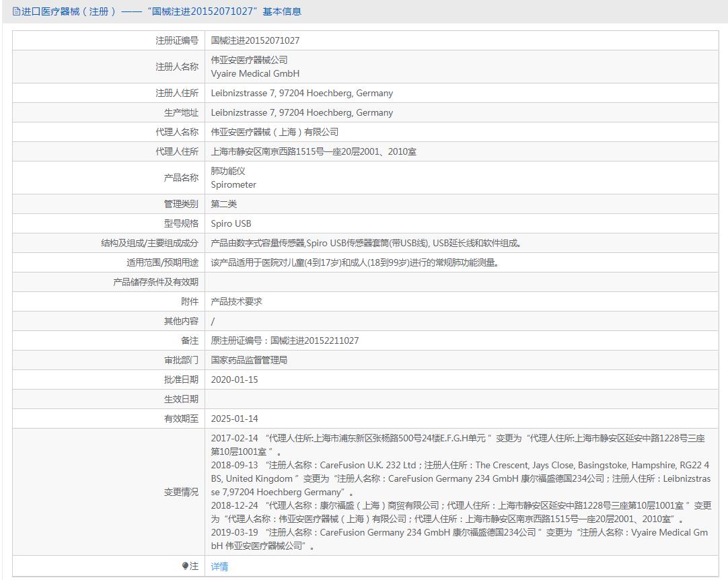Select the slash value in 其他内容 row
The width and height of the screenshot is (728, 580).
coord(213,321)
